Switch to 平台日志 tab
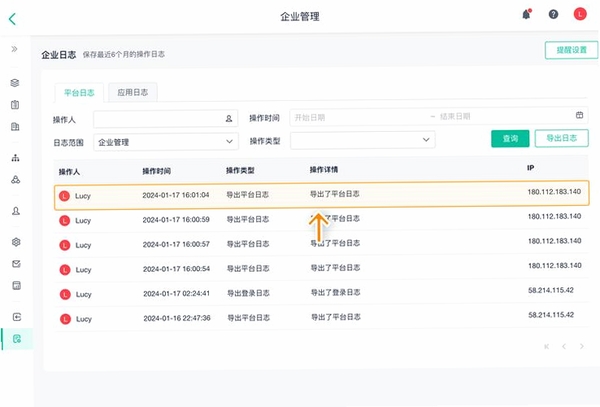This screenshot has width=600, height=407. pos(79,93)
